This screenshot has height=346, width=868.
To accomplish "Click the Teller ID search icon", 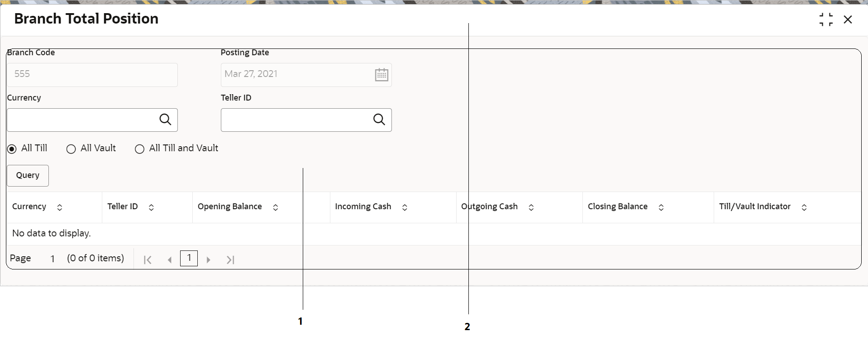I will pos(379,120).
